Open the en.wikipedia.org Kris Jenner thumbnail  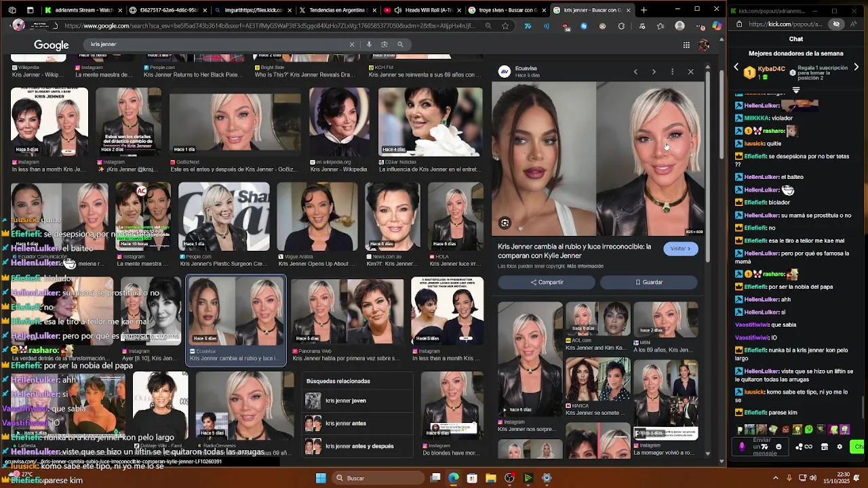coord(339,122)
